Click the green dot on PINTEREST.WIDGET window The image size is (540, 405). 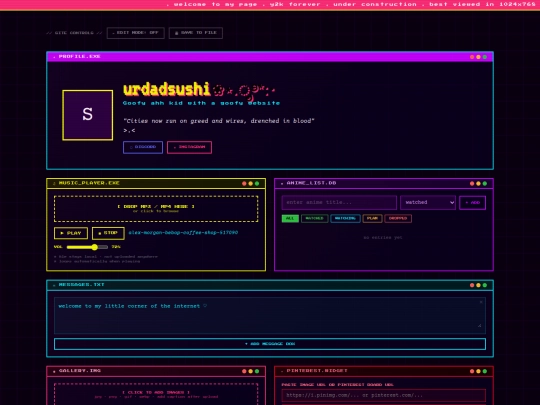point(485,371)
